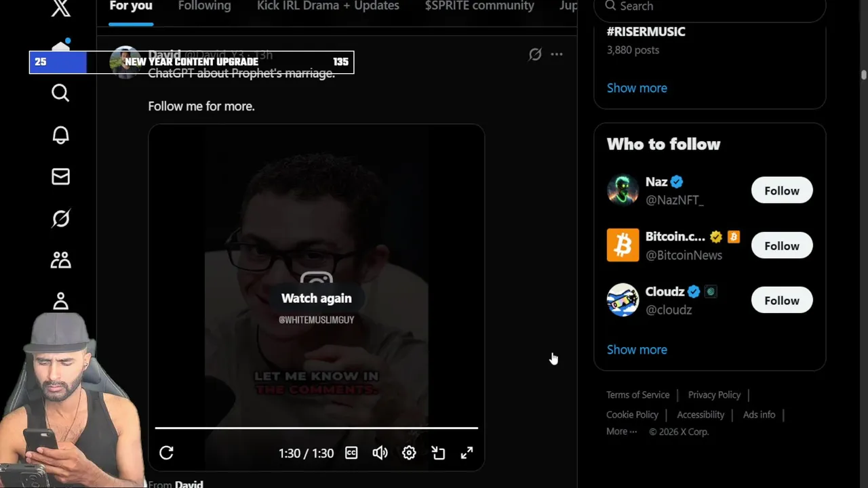
Task: Show more accounts to follow
Action: (637, 350)
